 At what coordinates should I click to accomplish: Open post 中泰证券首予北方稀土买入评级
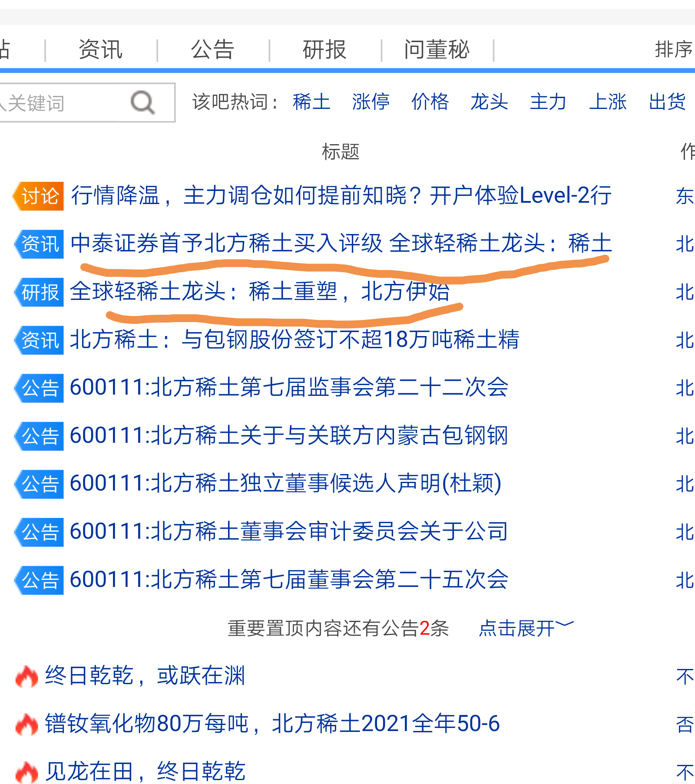click(341, 243)
